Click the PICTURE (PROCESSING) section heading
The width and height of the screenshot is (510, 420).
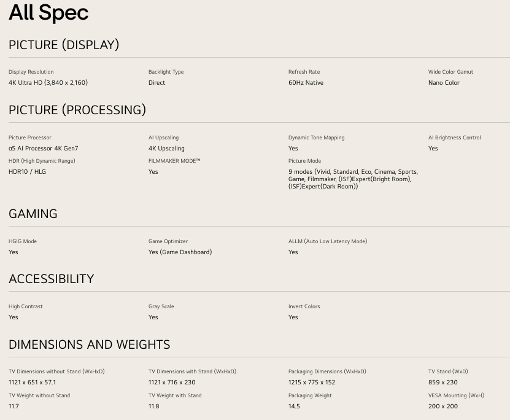click(77, 110)
